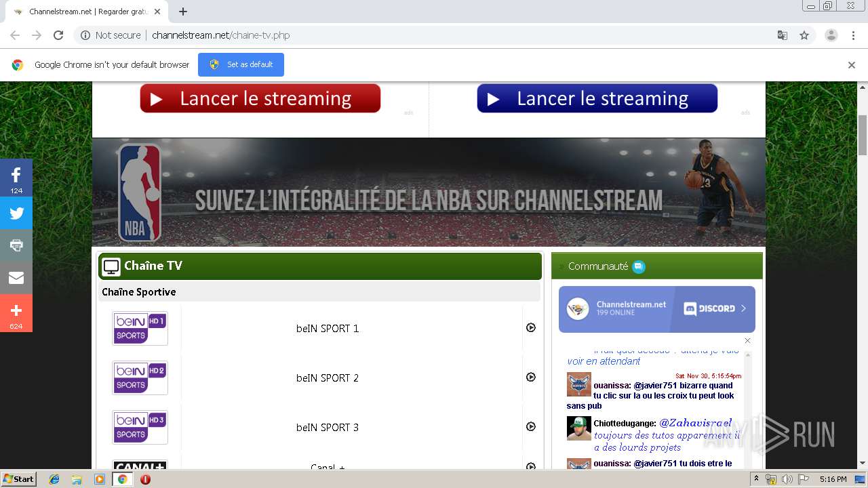This screenshot has height=488, width=868.
Task: Open the Canal+ channel logo
Action: [x=140, y=466]
